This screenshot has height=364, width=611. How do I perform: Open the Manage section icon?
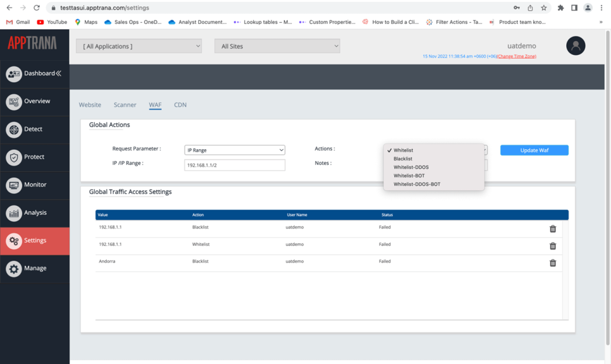click(x=13, y=269)
